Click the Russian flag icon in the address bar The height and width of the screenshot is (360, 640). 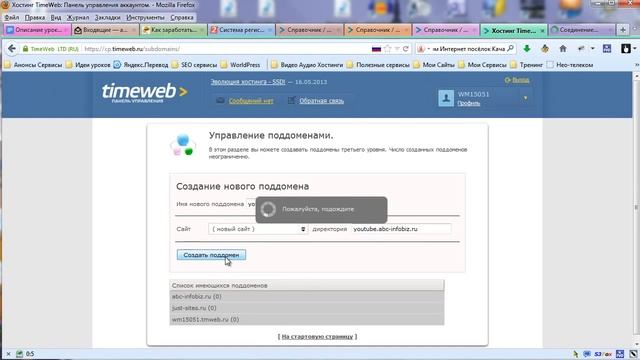coord(376,49)
